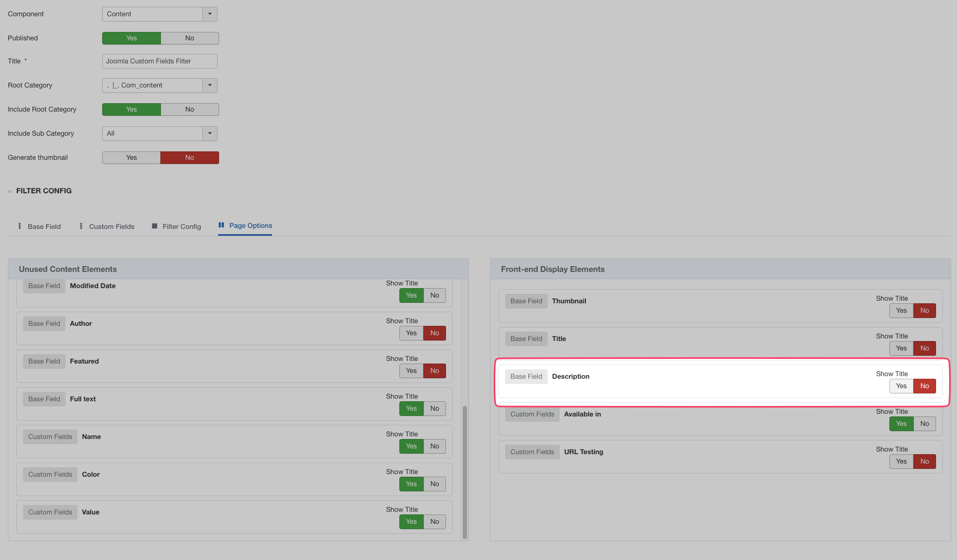Image resolution: width=957 pixels, height=560 pixels.
Task: Click the Title input field
Action: [159, 61]
